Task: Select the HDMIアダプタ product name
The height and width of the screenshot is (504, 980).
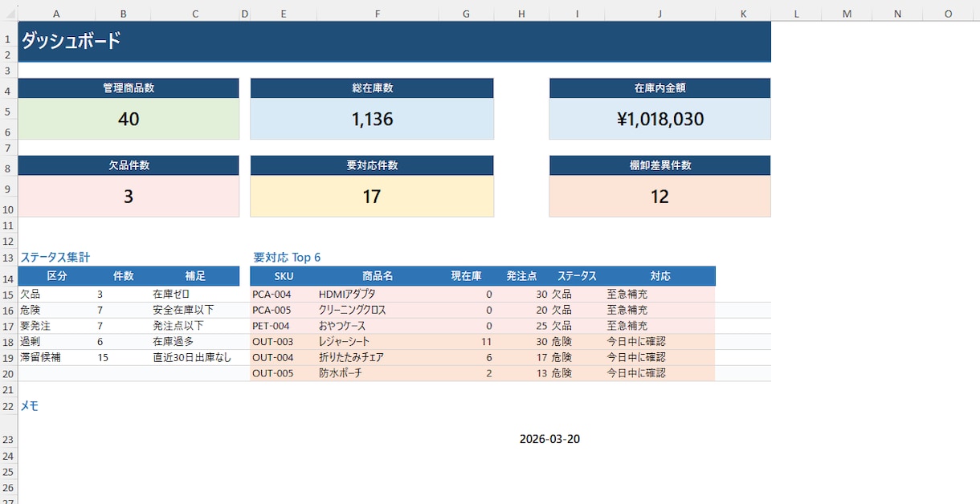Action: (x=378, y=295)
